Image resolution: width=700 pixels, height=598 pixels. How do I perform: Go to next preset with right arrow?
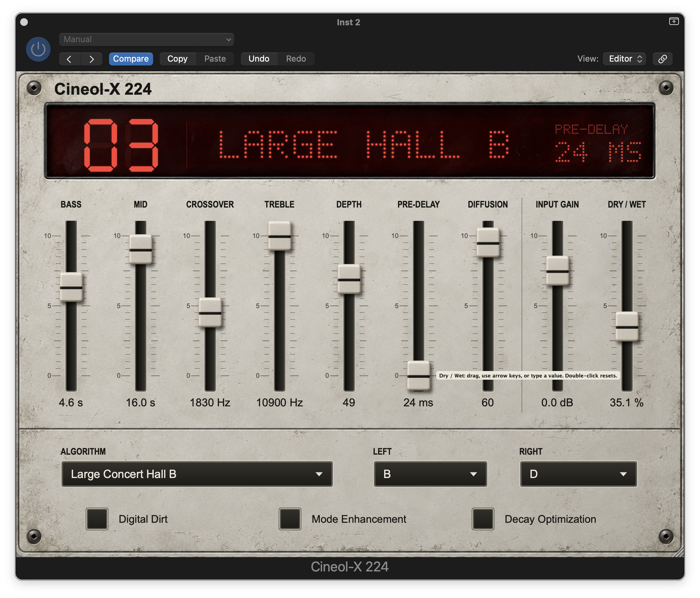coord(91,59)
